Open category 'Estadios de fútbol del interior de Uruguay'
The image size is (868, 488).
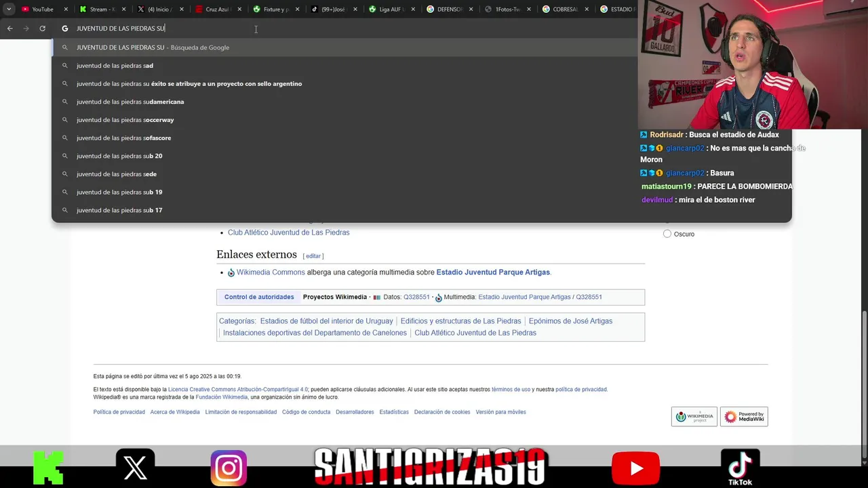(x=327, y=321)
